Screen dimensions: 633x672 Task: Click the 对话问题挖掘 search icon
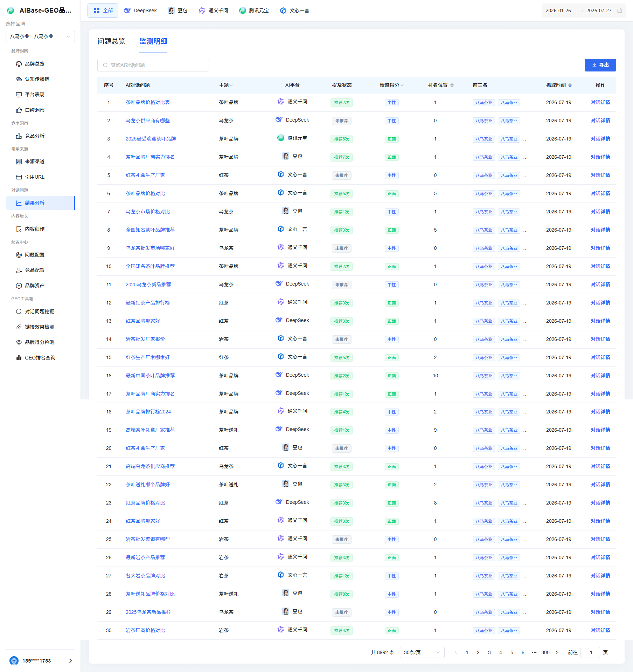(x=19, y=311)
